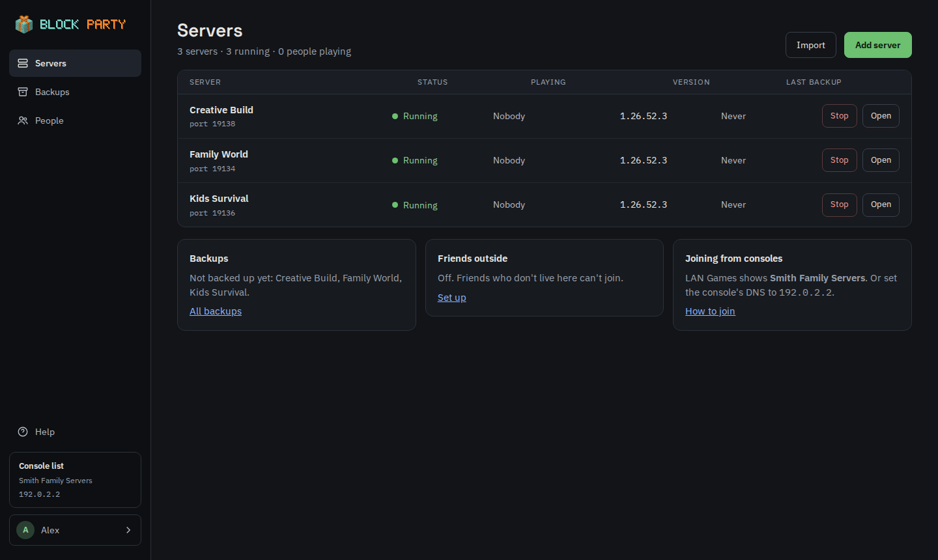Click the VERSION column header
The image size is (938, 560).
[691, 82]
